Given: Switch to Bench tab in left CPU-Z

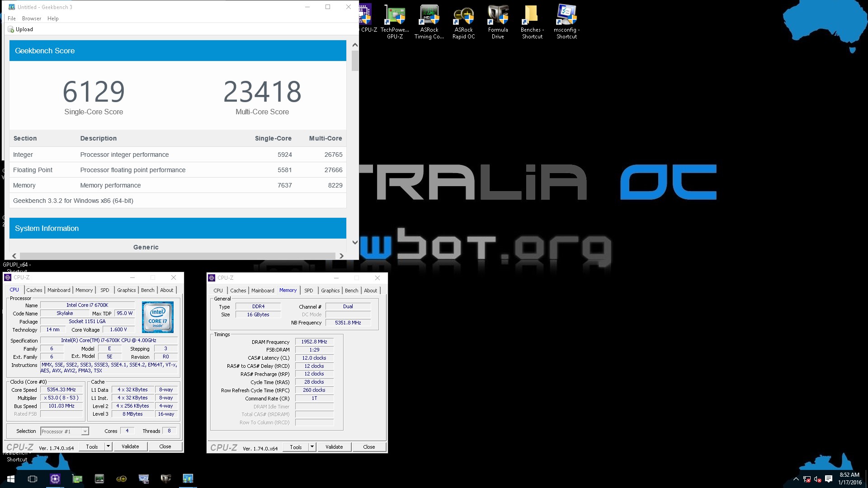Looking at the screenshot, I should tap(148, 290).
